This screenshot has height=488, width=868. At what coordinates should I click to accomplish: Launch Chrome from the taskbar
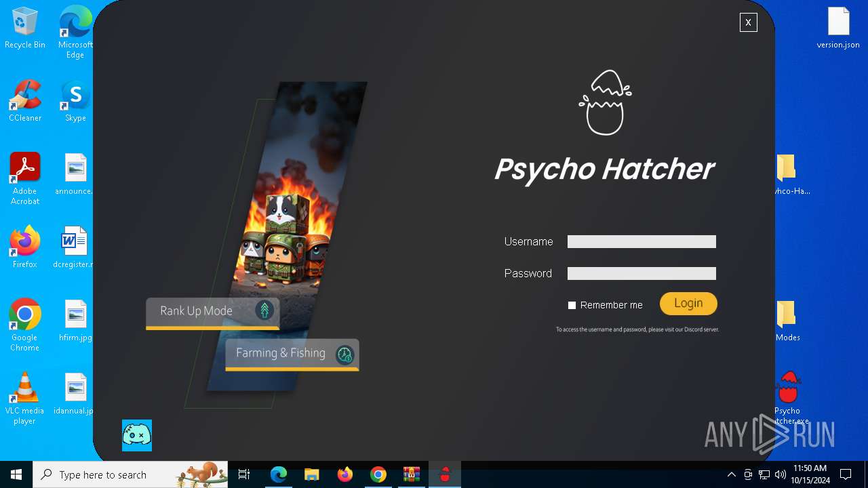[378, 474]
